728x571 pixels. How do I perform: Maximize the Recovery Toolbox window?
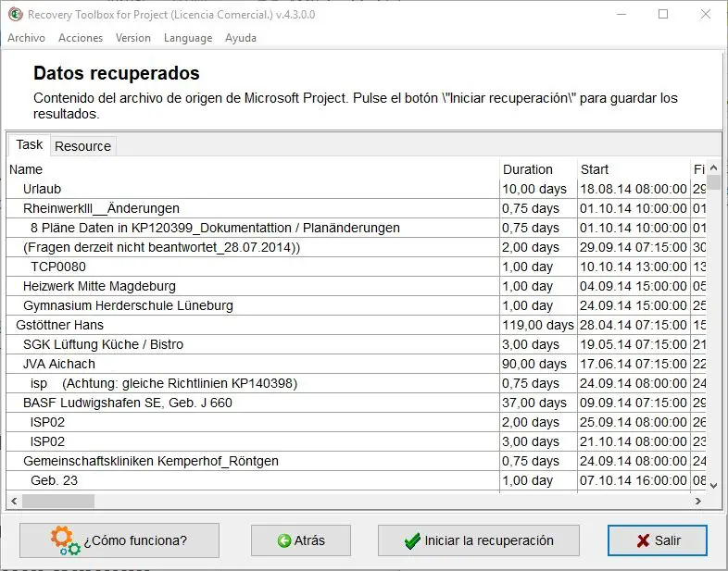(663, 15)
